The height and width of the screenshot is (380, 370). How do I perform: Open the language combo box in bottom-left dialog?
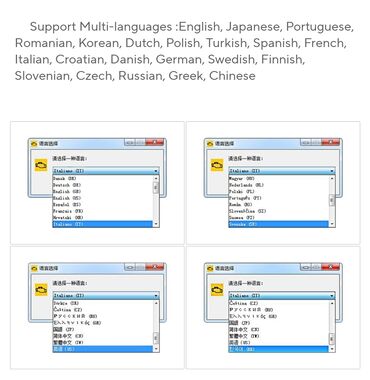point(106,296)
